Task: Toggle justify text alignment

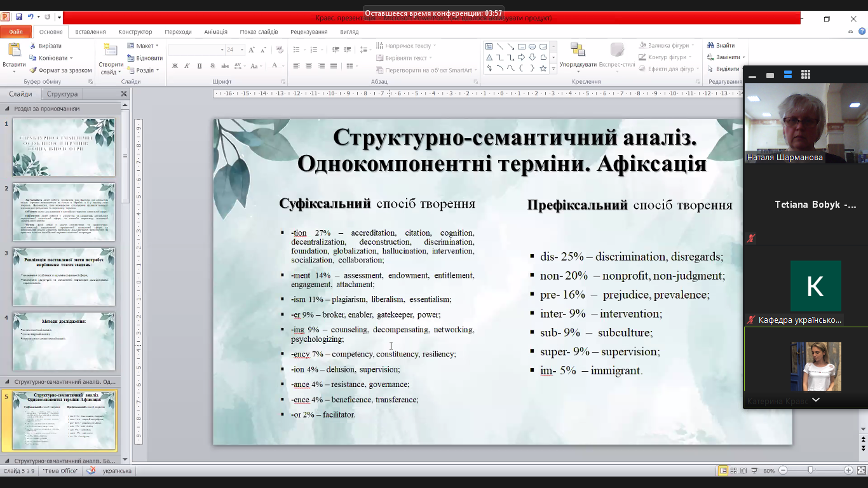Action: 332,65
